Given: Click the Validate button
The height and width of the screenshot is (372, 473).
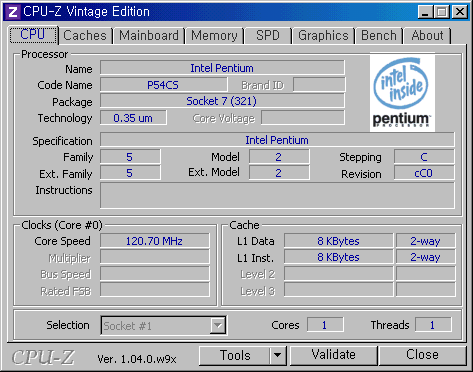Looking at the screenshot, I should [x=333, y=355].
